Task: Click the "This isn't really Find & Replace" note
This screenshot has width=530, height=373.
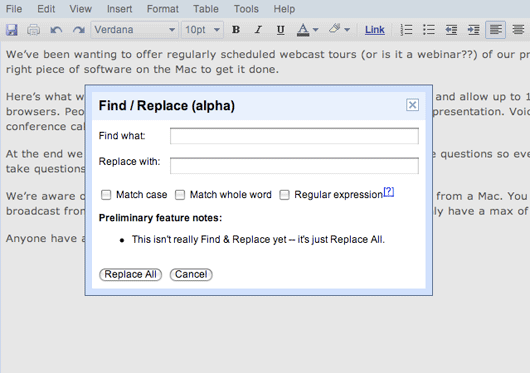Action: pyautogui.click(x=258, y=239)
